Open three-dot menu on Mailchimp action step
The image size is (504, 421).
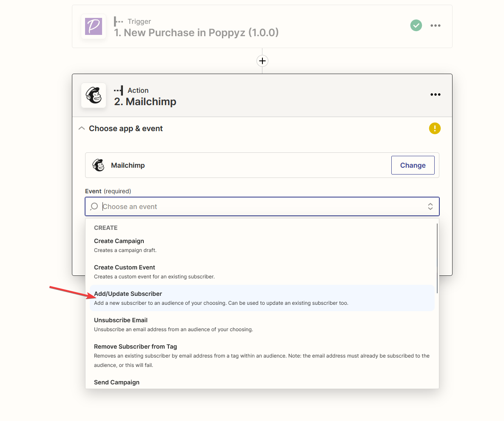(435, 95)
